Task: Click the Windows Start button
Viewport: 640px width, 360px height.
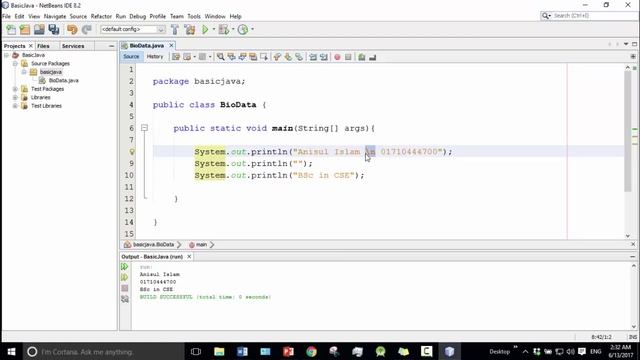Action: (11, 351)
